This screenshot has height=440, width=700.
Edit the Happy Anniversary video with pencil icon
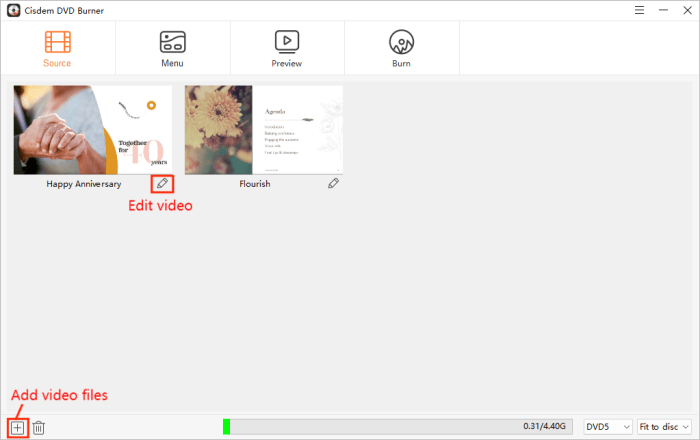162,184
